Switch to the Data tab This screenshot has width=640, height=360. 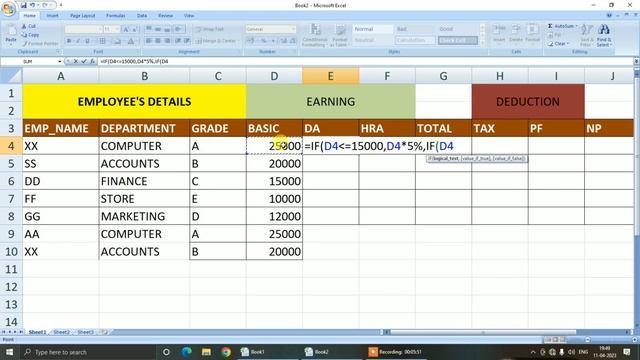(142, 16)
